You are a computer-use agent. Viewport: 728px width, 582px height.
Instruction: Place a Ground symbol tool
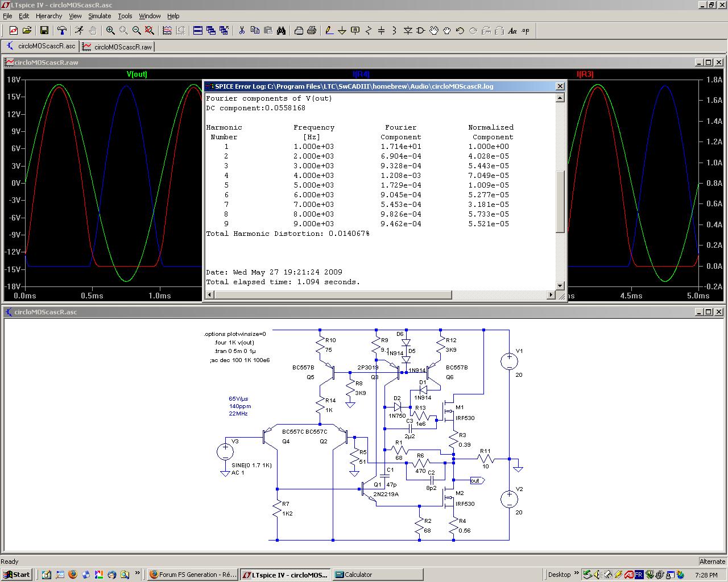(342, 31)
